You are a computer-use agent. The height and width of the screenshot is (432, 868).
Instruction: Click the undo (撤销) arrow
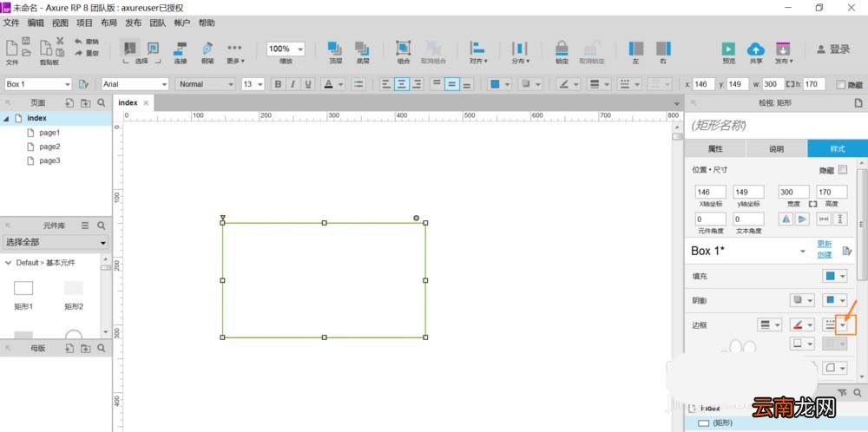tap(79, 42)
